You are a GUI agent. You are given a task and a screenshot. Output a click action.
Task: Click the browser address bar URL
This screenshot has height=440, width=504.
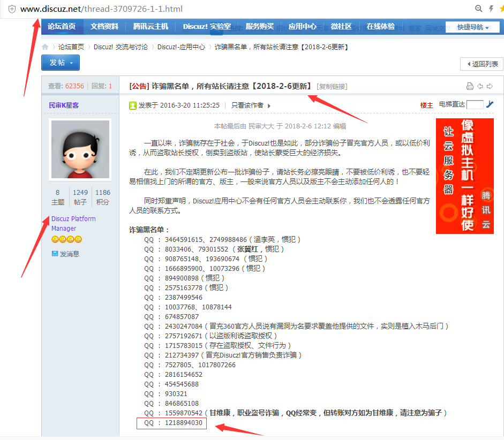(102, 9)
